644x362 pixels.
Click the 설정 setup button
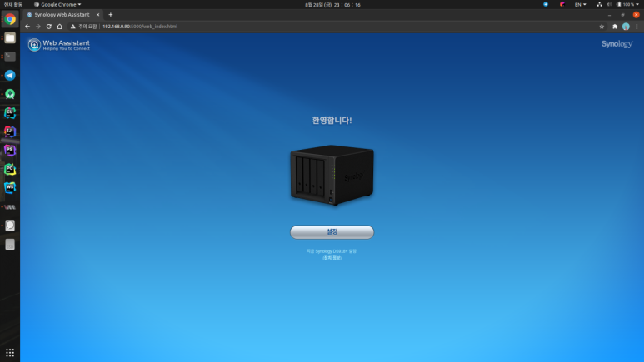coord(332,232)
